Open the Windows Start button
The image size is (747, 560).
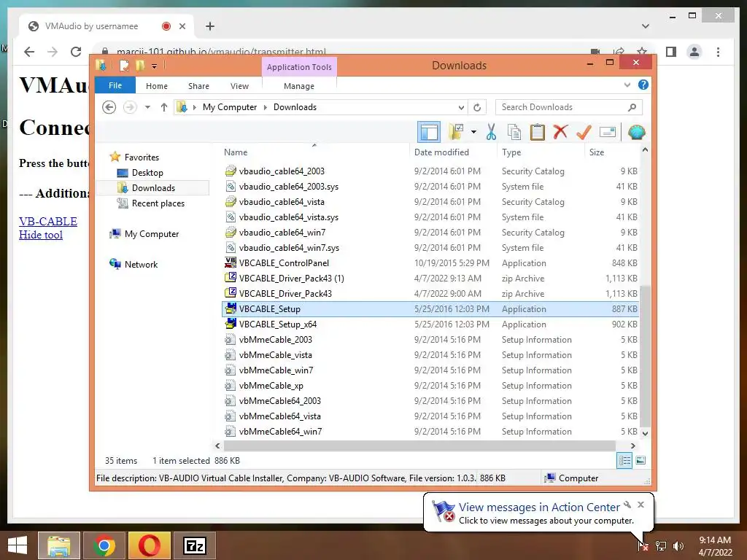(18, 545)
